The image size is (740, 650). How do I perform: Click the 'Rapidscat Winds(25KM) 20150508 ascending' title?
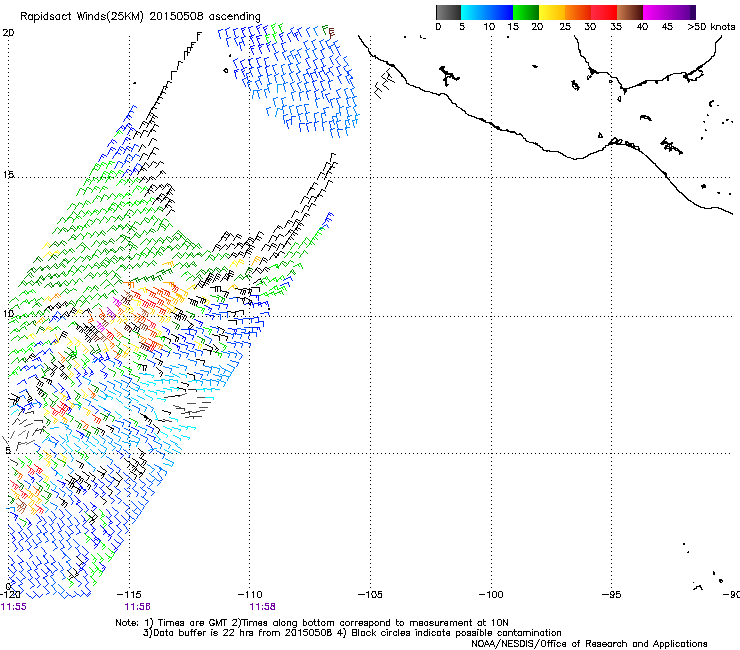(140, 17)
